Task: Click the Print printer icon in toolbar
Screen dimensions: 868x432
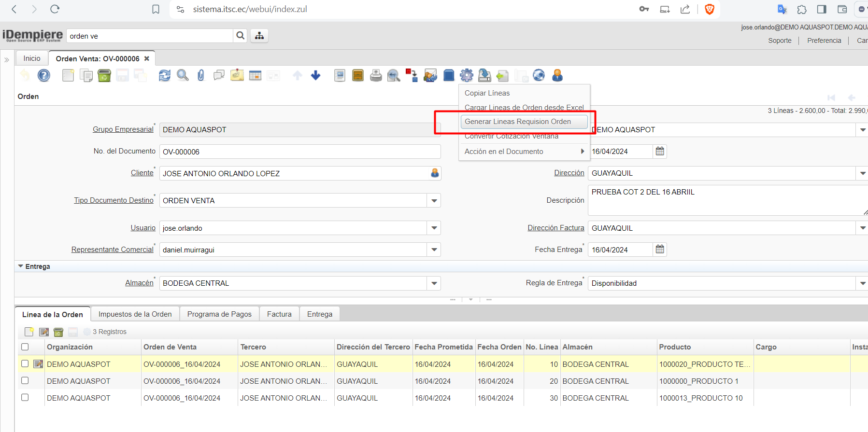Action: [x=376, y=75]
